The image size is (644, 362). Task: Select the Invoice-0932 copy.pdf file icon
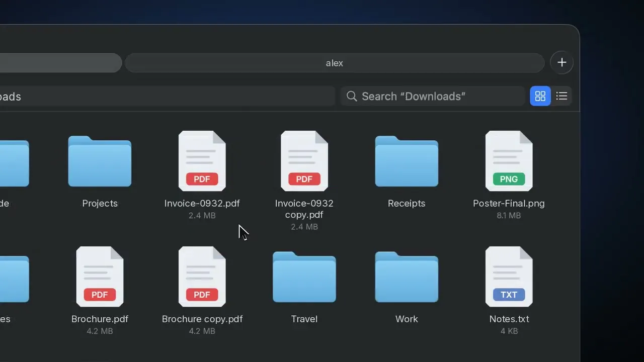[x=304, y=161]
